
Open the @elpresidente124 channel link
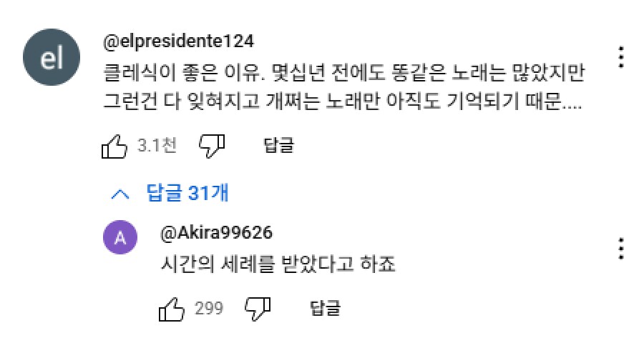tap(178, 41)
